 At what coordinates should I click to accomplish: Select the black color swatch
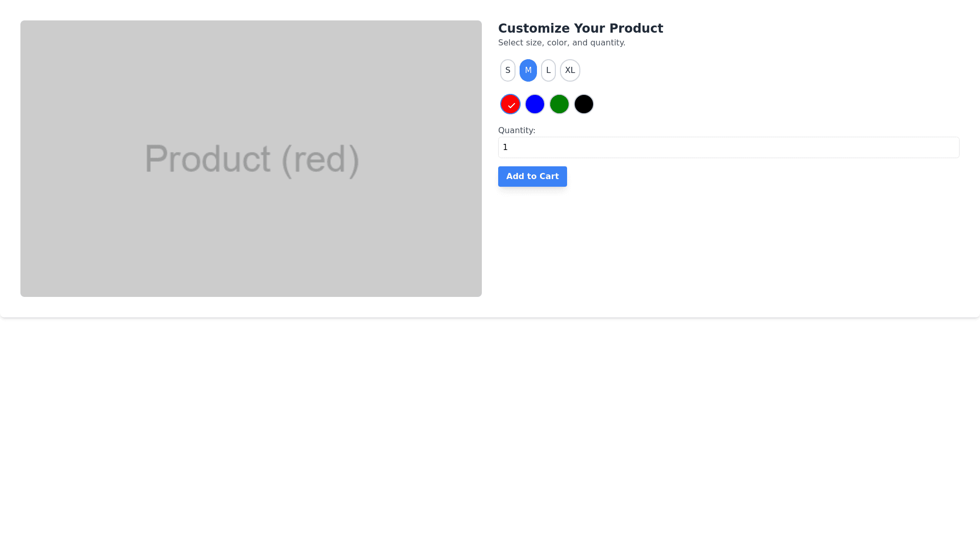[x=583, y=104]
